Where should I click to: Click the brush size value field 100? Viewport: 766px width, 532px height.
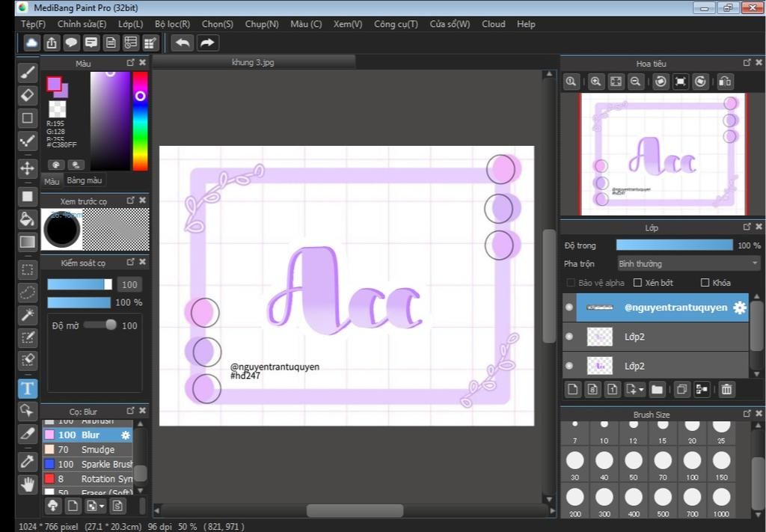click(x=129, y=284)
